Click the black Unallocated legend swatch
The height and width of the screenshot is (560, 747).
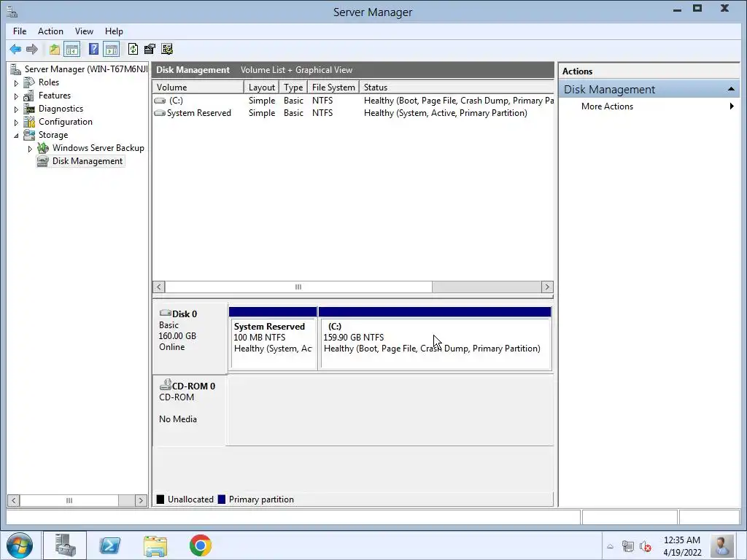160,499
